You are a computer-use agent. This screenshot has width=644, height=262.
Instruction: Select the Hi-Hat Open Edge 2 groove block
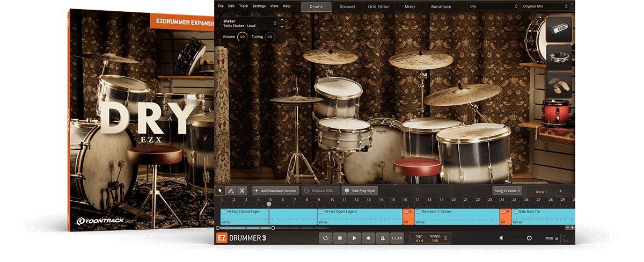360,216
